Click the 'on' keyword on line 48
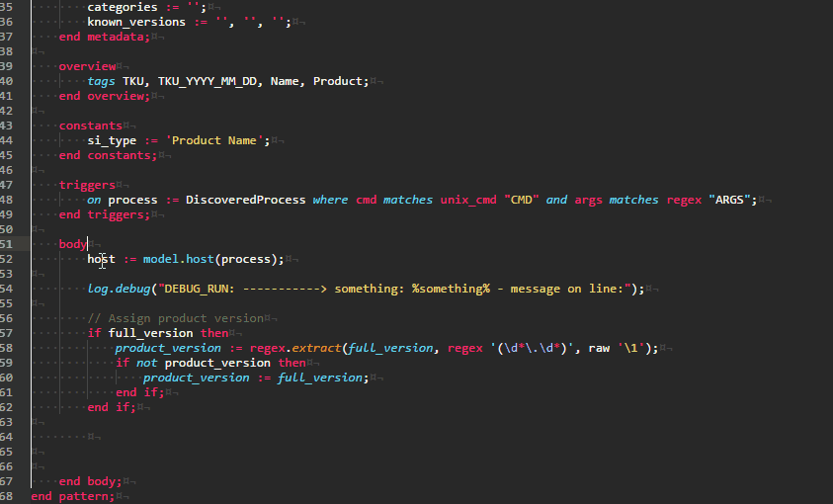 [x=94, y=201]
